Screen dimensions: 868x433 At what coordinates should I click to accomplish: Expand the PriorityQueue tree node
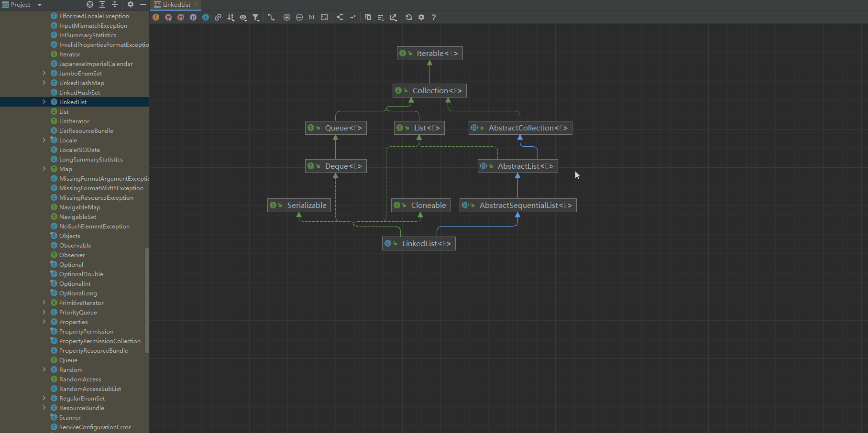[x=44, y=312]
